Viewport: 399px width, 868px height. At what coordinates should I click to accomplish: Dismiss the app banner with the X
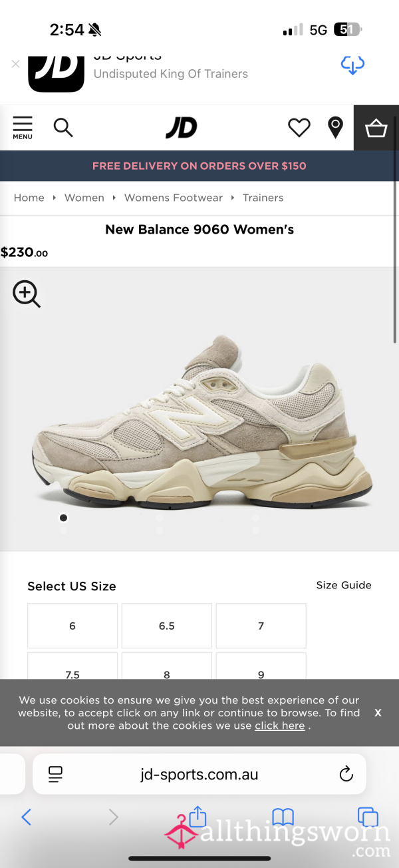(16, 64)
